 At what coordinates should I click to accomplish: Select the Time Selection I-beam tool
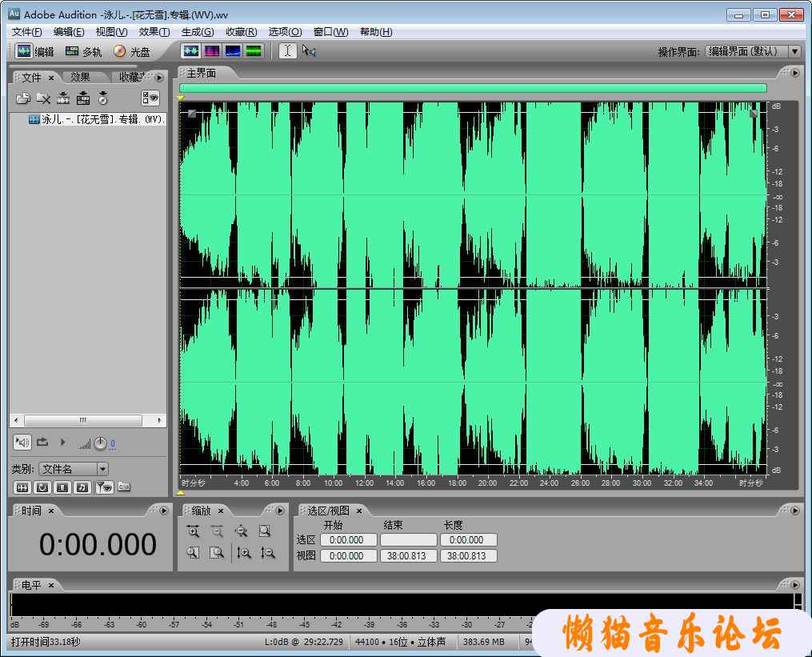pyautogui.click(x=288, y=50)
